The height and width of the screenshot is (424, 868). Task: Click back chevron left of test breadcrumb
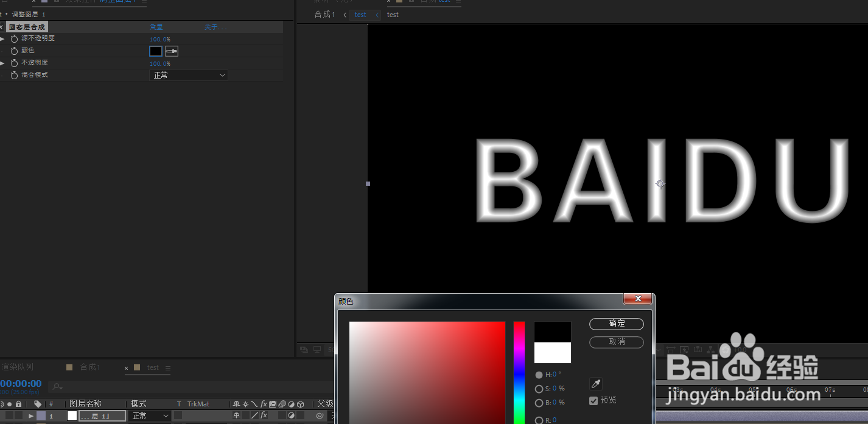click(x=345, y=15)
